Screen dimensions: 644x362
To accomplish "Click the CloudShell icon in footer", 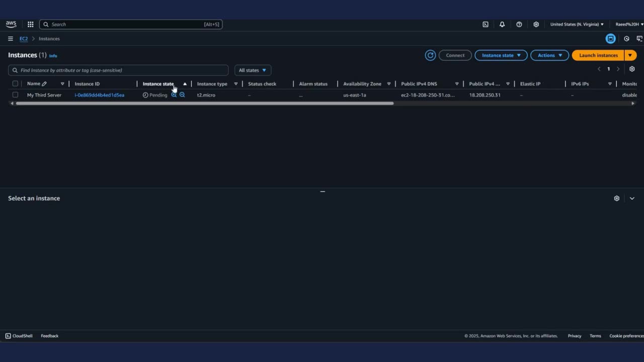I will point(8,336).
